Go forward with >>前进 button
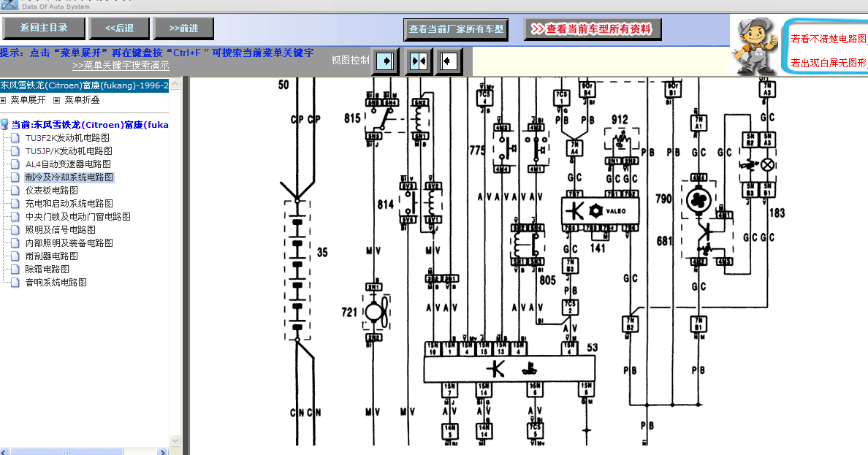This screenshot has width=868, height=455. click(183, 28)
